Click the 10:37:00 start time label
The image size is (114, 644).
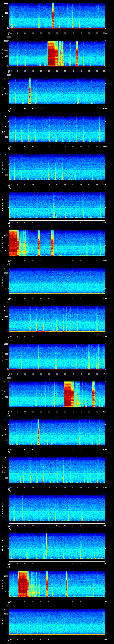pos(9,33)
